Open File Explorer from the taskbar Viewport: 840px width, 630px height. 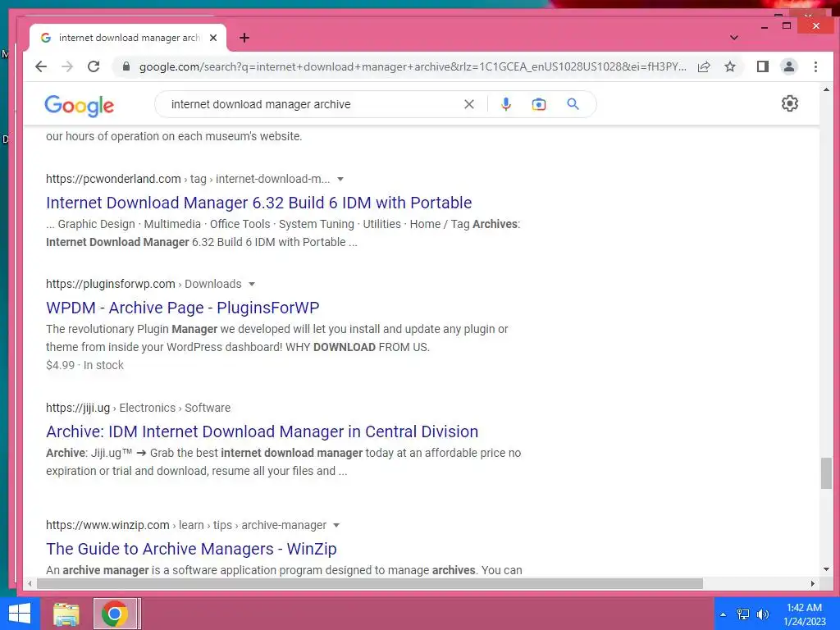[66, 614]
